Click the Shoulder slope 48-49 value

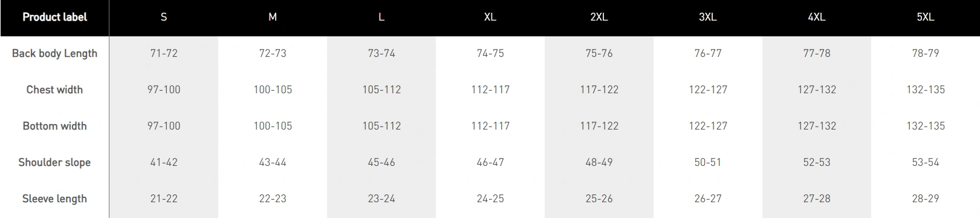[x=599, y=162]
